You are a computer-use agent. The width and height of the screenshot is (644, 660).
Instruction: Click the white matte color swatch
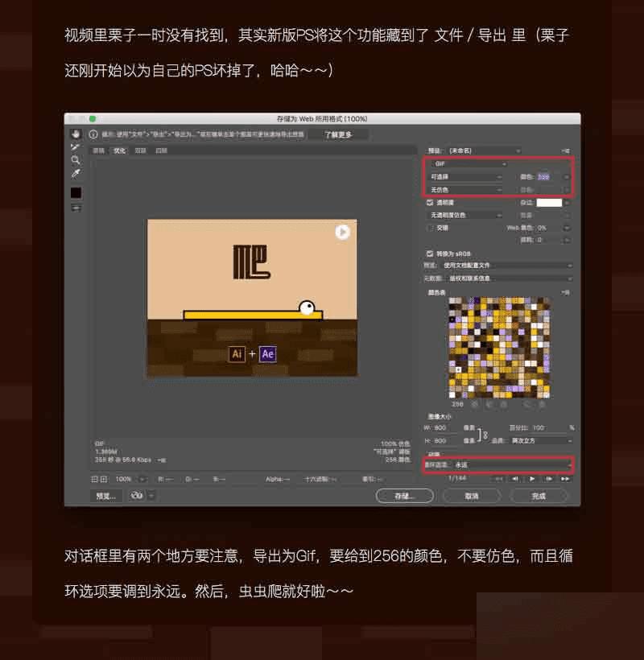click(x=549, y=203)
